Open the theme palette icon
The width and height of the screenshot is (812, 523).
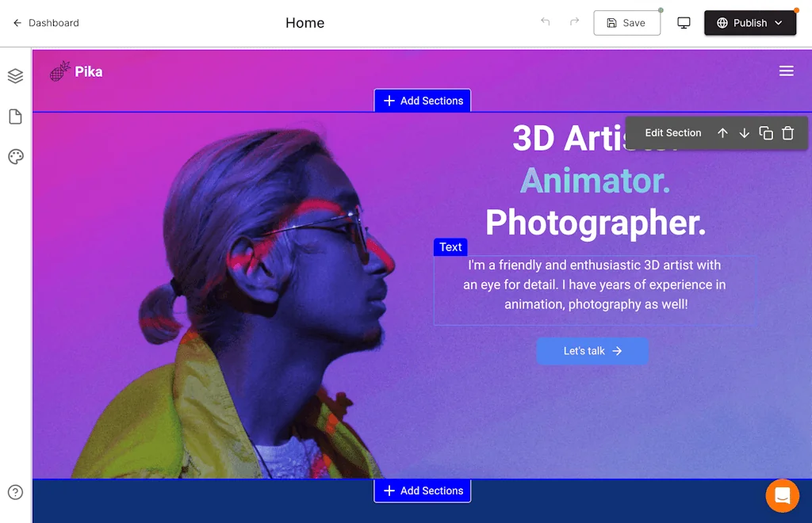pyautogui.click(x=15, y=157)
